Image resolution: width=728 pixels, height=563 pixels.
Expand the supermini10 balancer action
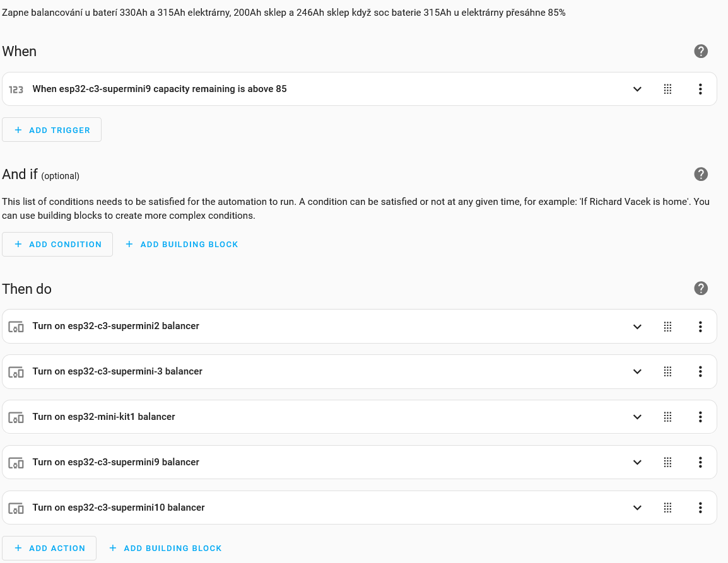click(x=637, y=508)
